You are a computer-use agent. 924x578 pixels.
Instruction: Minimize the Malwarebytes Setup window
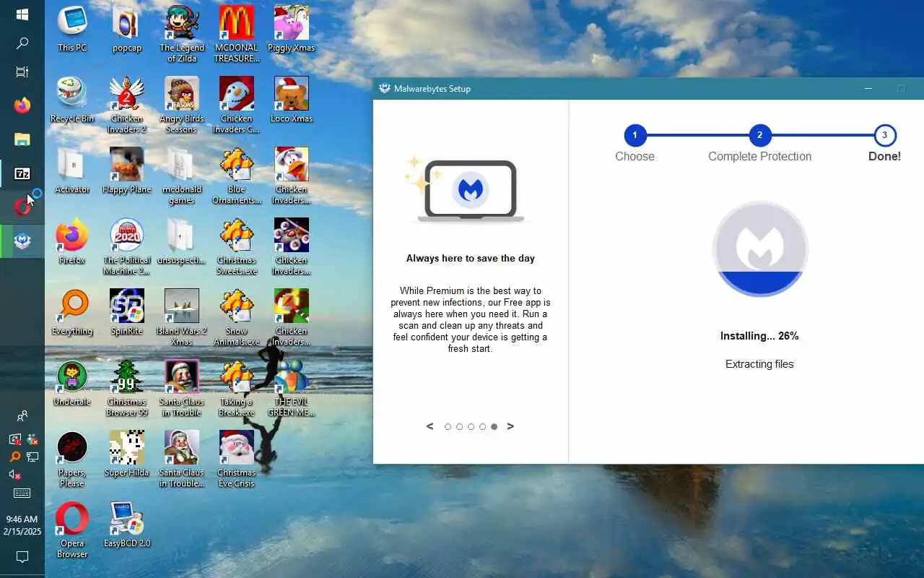pyautogui.click(x=868, y=88)
